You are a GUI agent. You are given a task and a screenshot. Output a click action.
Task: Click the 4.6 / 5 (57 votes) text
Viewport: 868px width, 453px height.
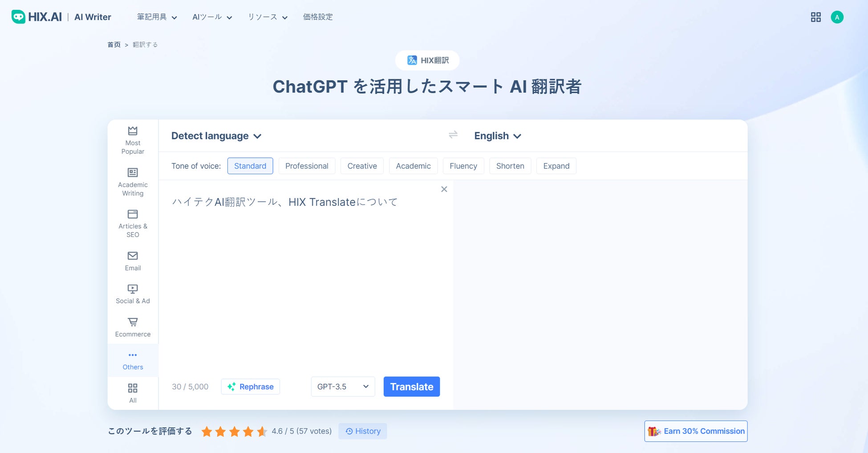pyautogui.click(x=302, y=431)
